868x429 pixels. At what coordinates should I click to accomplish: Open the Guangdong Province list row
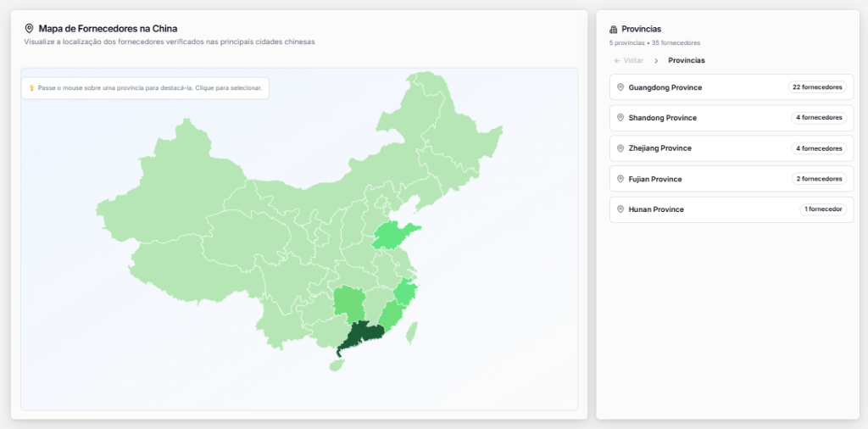pos(732,87)
